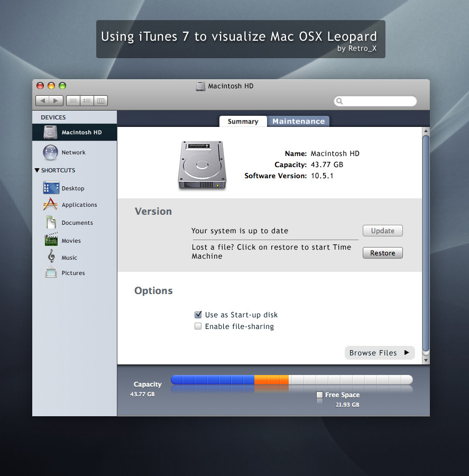The width and height of the screenshot is (469, 476).
Task: Open the Network globe icon
Action: tap(50, 152)
